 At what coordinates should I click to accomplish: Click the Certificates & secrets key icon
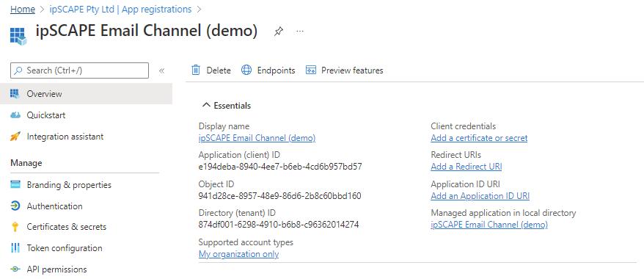tap(15, 227)
